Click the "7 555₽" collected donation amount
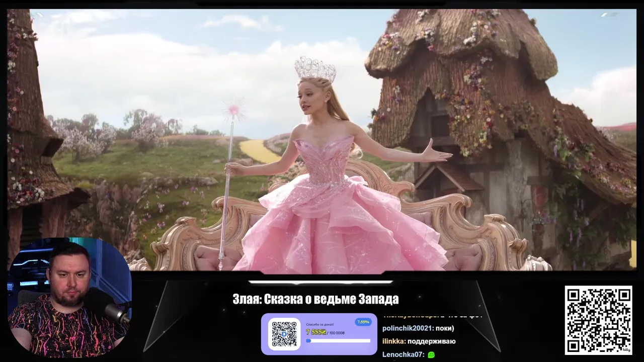 (x=316, y=332)
